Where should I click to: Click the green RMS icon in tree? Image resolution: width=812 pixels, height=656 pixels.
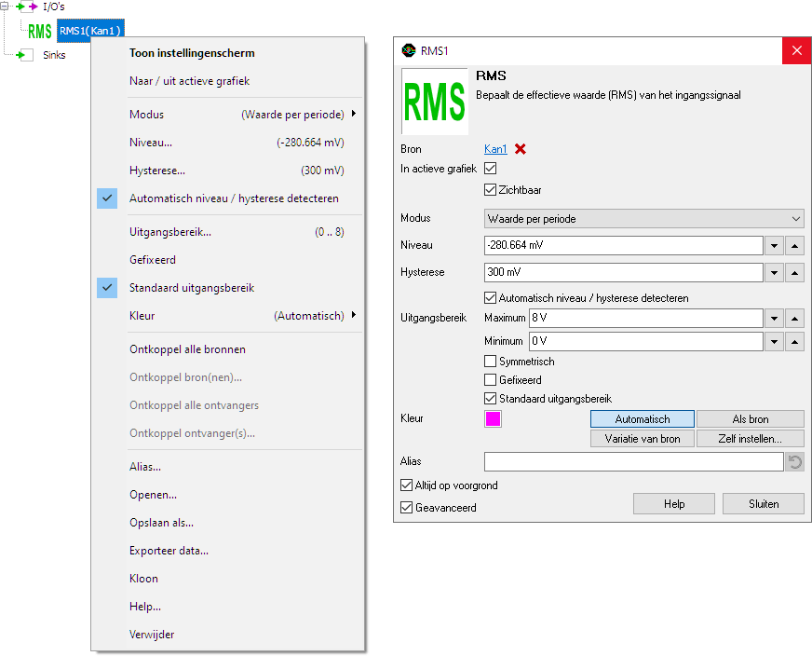pyautogui.click(x=39, y=31)
